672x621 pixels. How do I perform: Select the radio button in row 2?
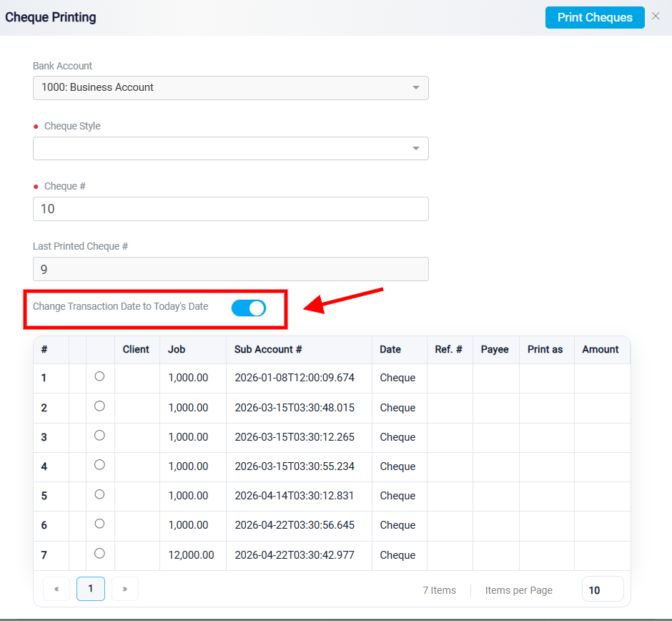99,406
